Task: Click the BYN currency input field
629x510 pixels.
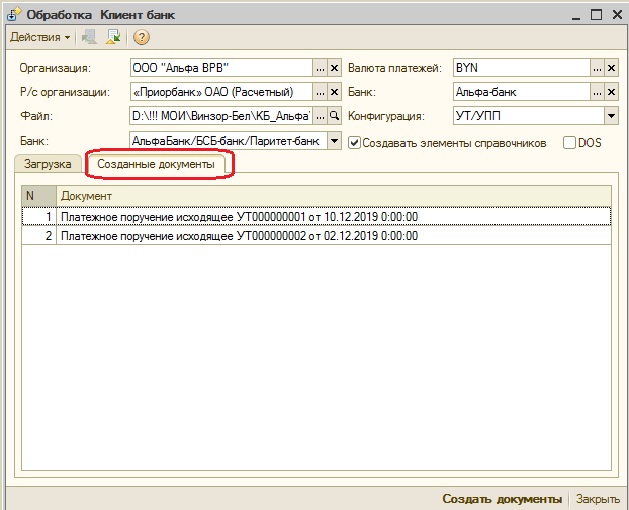Action: (x=521, y=68)
